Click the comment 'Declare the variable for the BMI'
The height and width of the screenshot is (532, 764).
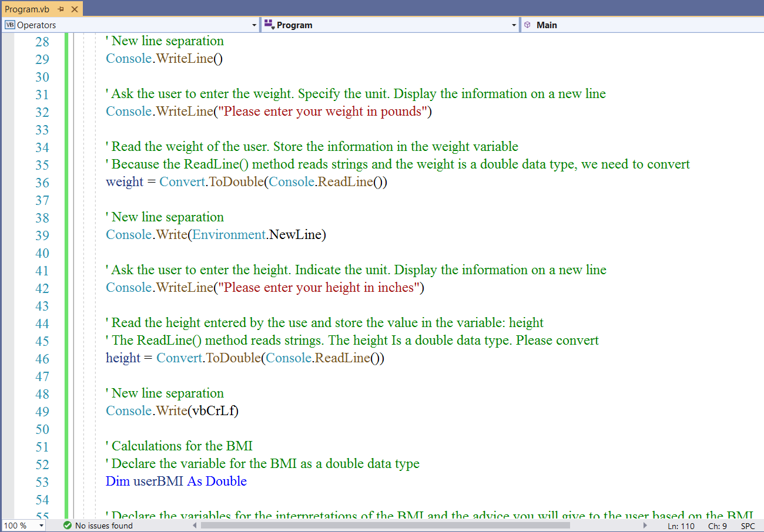[x=263, y=464]
